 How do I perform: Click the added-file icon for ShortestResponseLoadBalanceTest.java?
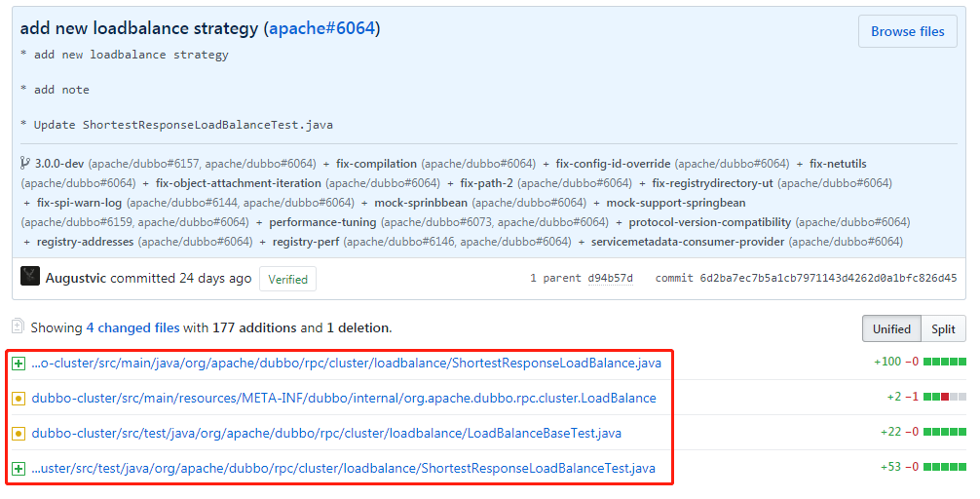pos(19,469)
